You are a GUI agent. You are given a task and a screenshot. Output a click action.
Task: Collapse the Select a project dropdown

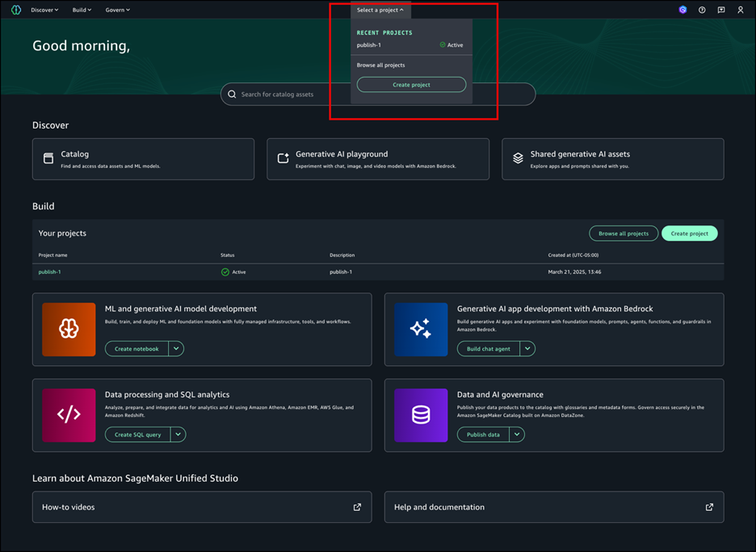[380, 10]
